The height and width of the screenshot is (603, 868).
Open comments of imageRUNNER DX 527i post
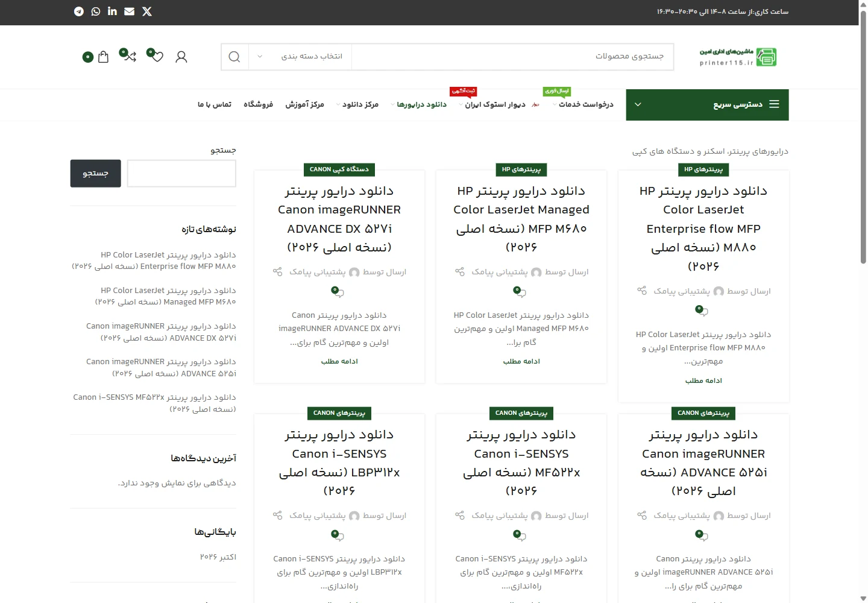[338, 292]
